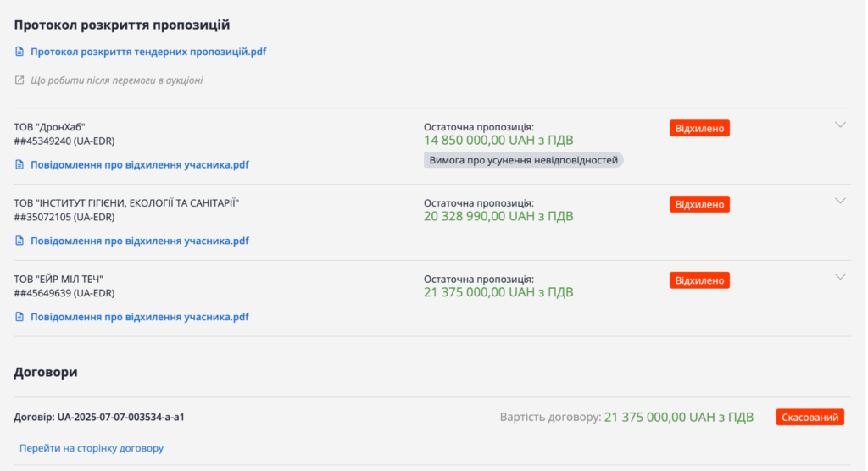Click the Вимога про усунення невідповідностей tag
The height and width of the screenshot is (471, 868).
coord(523,159)
